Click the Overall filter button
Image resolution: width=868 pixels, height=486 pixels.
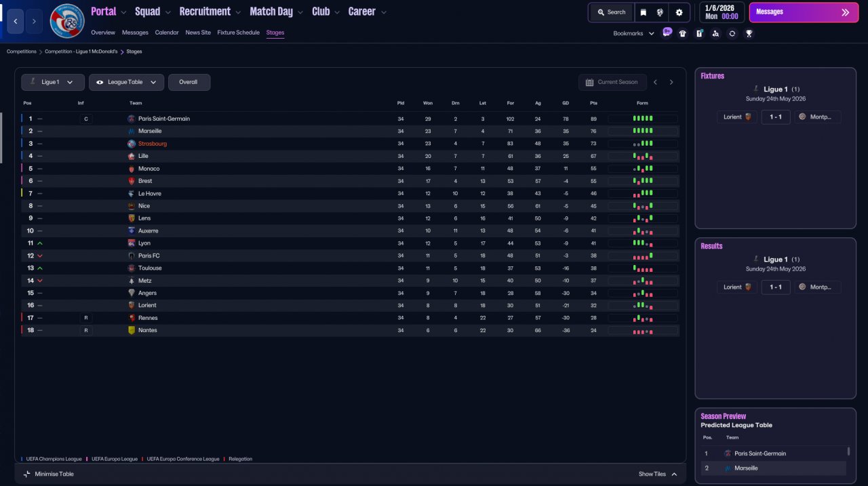pos(189,82)
